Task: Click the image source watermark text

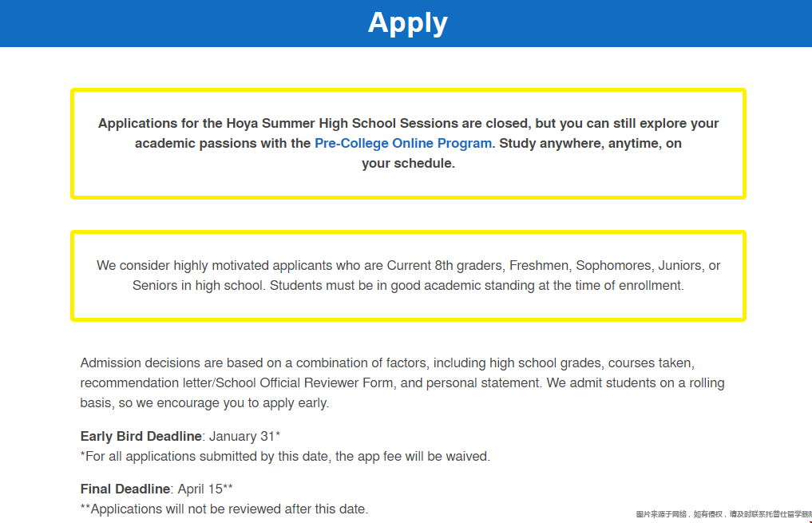Action: (x=723, y=514)
